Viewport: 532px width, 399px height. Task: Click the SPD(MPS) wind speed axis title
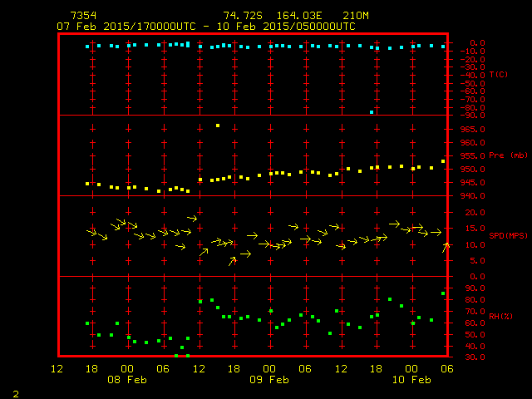point(508,235)
